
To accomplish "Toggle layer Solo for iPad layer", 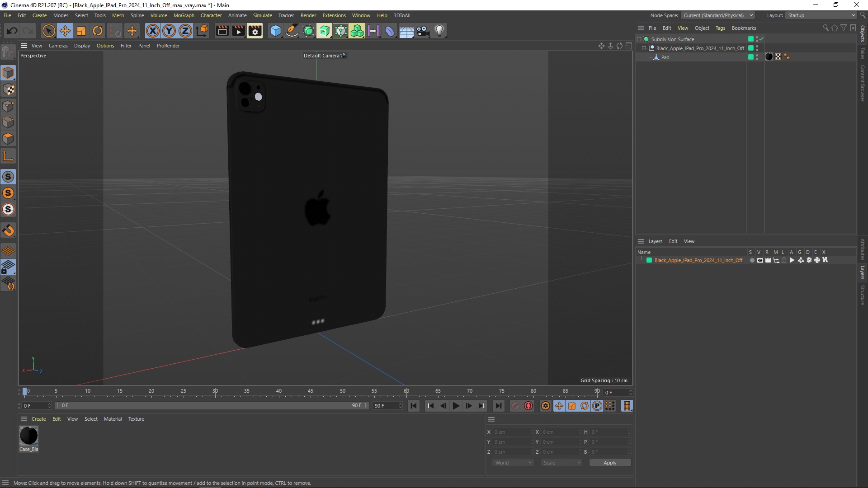I will [752, 260].
